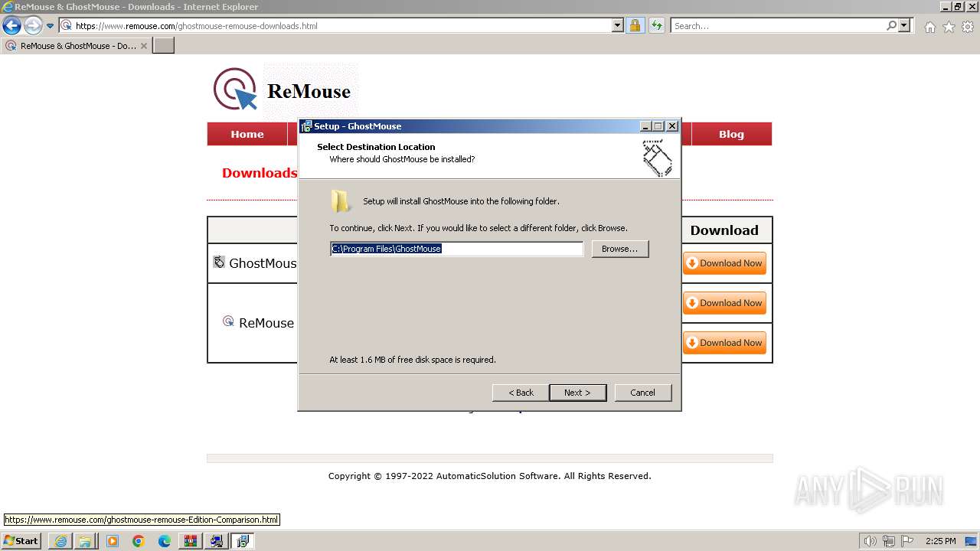The image size is (980, 551).
Task: Open a new blank tab
Action: pos(164,46)
